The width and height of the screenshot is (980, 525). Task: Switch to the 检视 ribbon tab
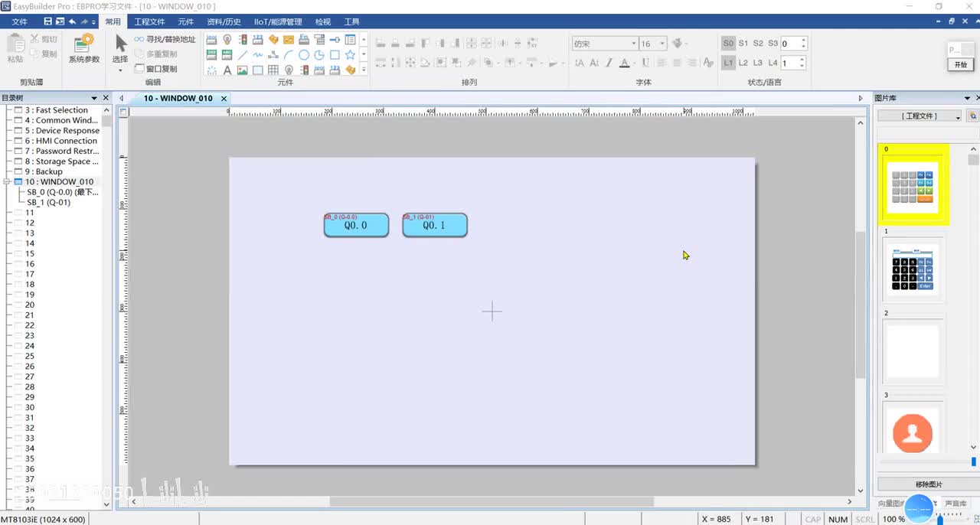[x=323, y=21]
